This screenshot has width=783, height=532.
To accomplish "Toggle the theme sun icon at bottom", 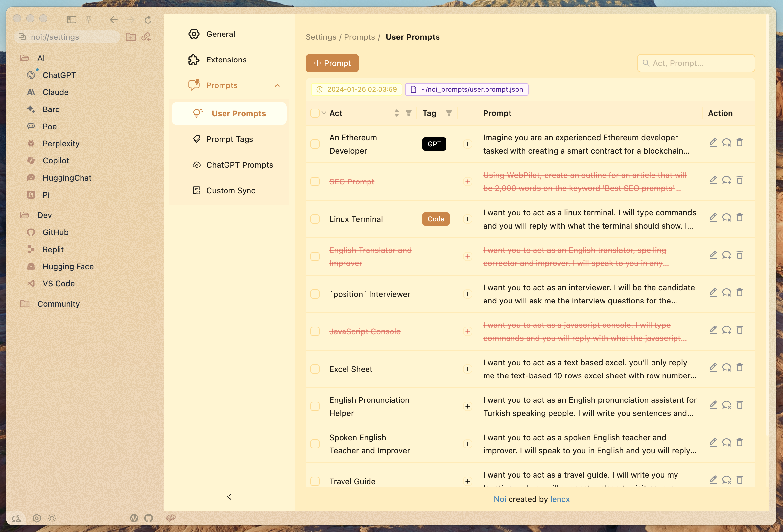I will pyautogui.click(x=52, y=518).
